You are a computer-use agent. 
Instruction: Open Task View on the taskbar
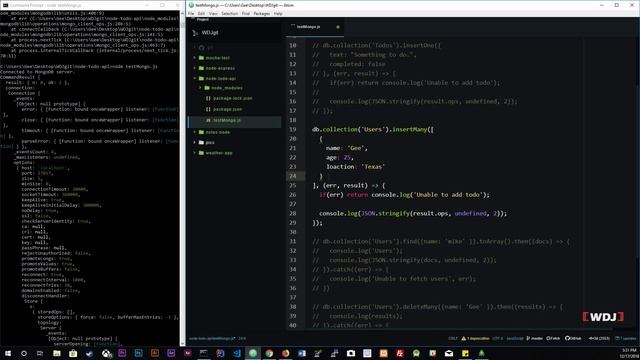tap(40, 353)
